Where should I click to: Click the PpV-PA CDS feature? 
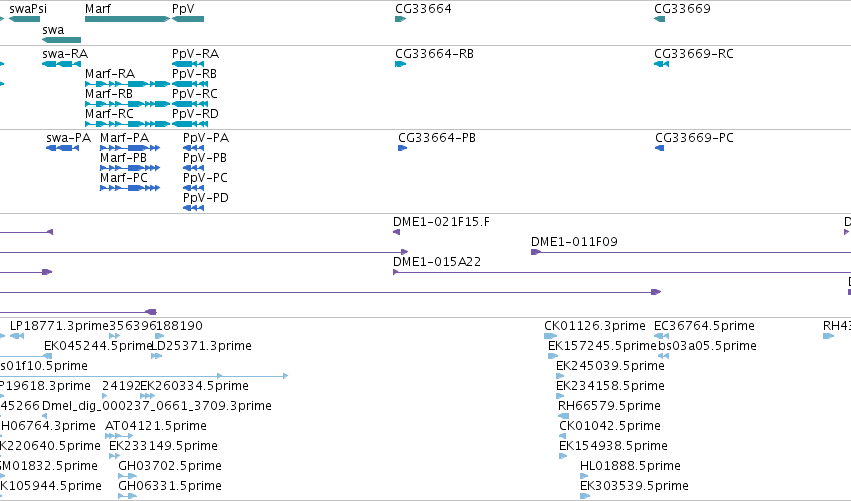click(194, 148)
